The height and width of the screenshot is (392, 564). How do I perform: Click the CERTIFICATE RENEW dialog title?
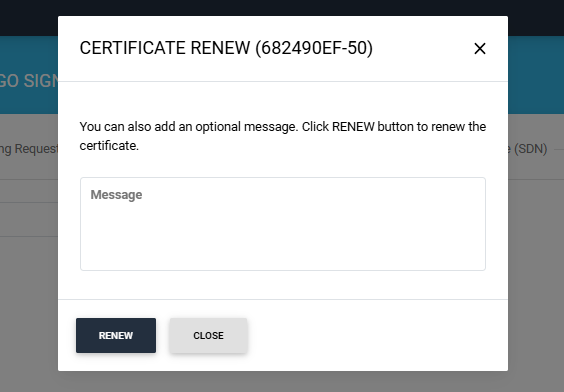point(226,48)
